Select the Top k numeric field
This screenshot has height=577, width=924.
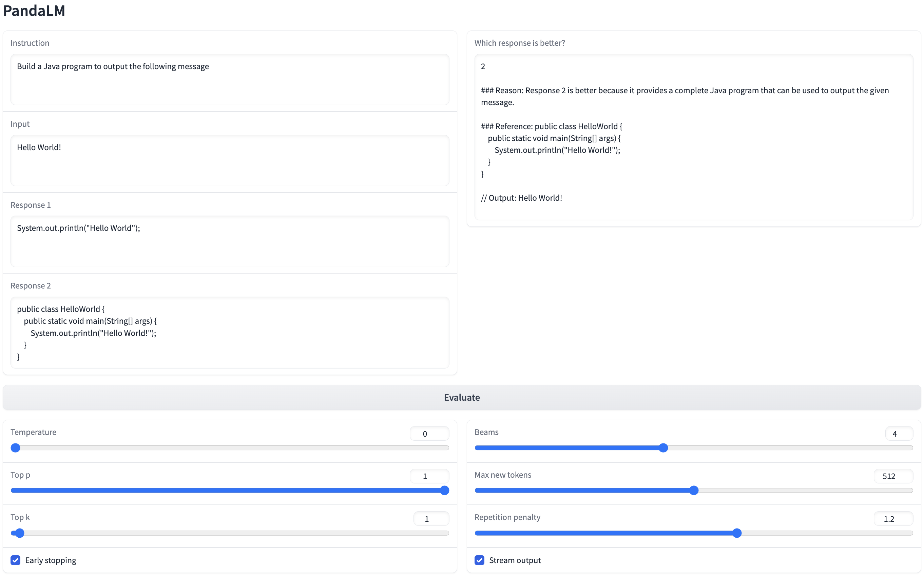click(431, 519)
